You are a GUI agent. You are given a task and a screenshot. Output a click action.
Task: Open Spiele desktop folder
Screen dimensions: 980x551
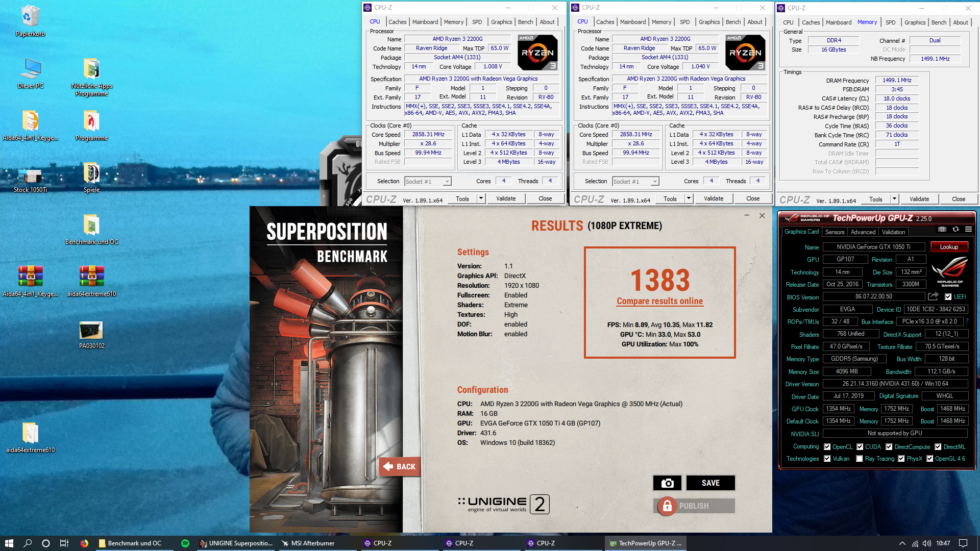click(91, 178)
